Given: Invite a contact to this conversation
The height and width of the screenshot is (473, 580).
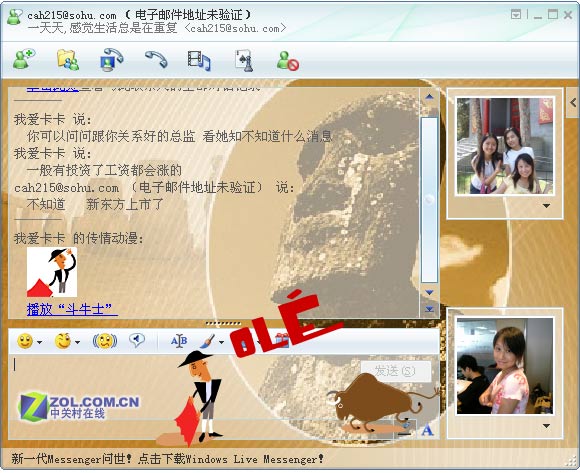Looking at the screenshot, I should [24, 59].
